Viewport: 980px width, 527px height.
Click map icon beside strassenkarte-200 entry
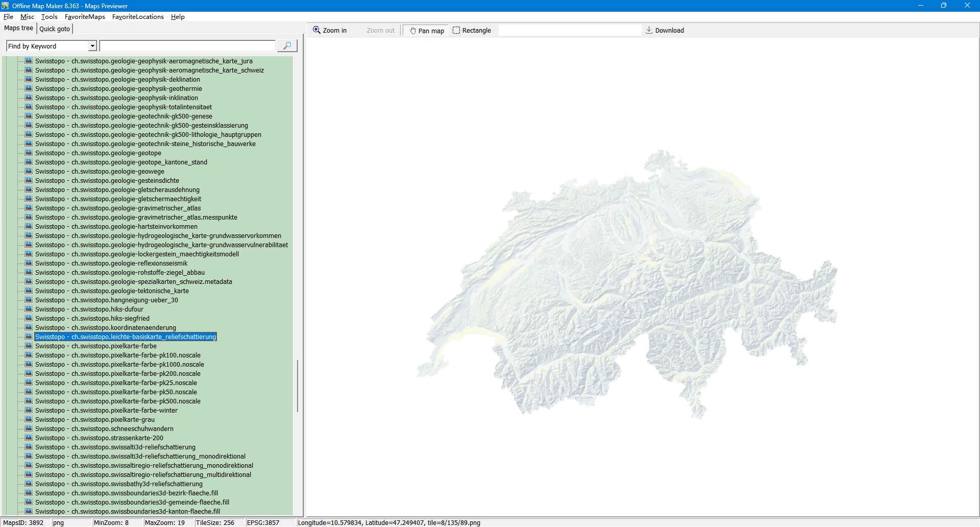[x=29, y=438]
